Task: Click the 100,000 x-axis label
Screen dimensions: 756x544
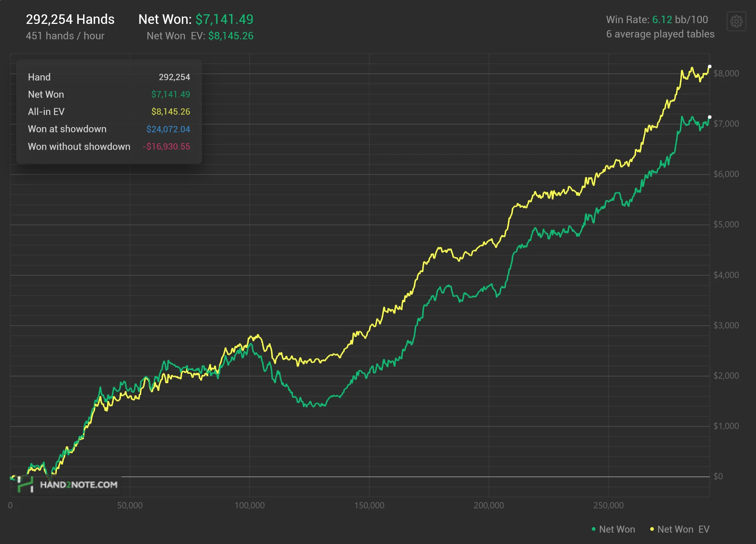Action: pyautogui.click(x=249, y=505)
